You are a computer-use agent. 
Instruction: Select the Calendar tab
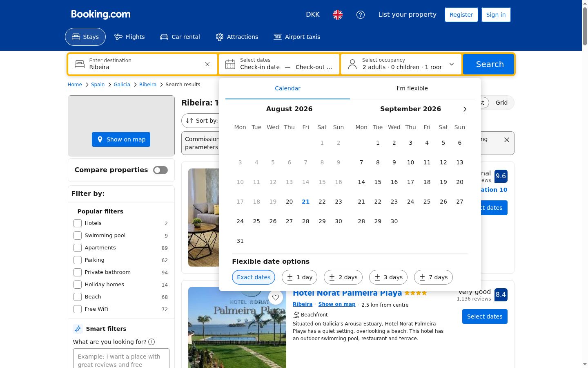(x=287, y=88)
